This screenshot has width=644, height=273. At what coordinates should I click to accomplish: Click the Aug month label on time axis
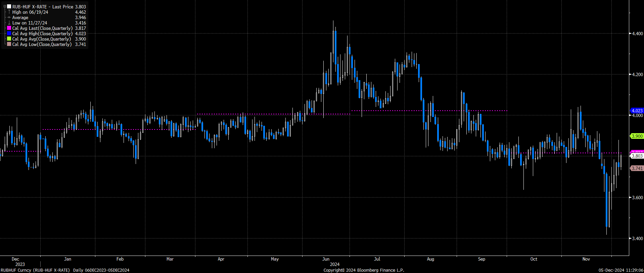click(430, 259)
